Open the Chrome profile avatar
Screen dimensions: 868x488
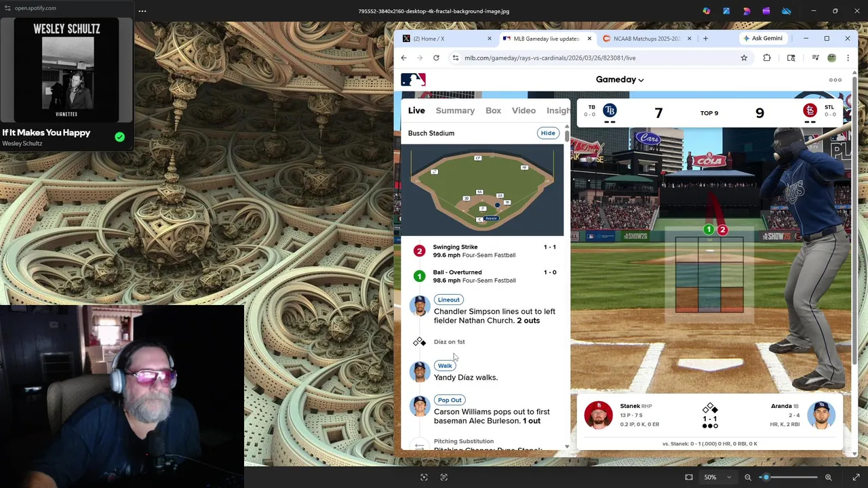831,58
